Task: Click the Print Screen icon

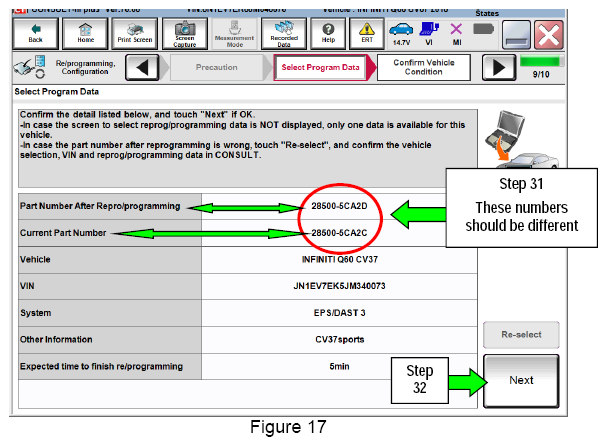Action: click(135, 34)
